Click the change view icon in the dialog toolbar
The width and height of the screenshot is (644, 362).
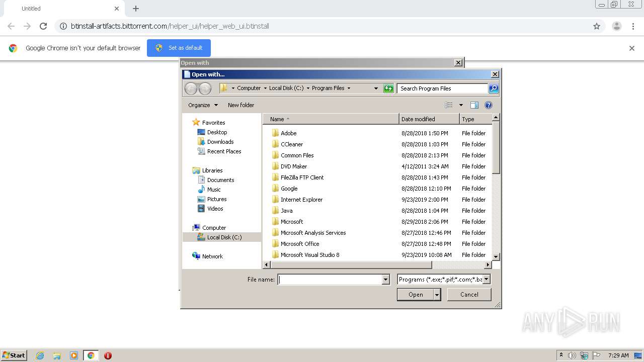pyautogui.click(x=449, y=105)
